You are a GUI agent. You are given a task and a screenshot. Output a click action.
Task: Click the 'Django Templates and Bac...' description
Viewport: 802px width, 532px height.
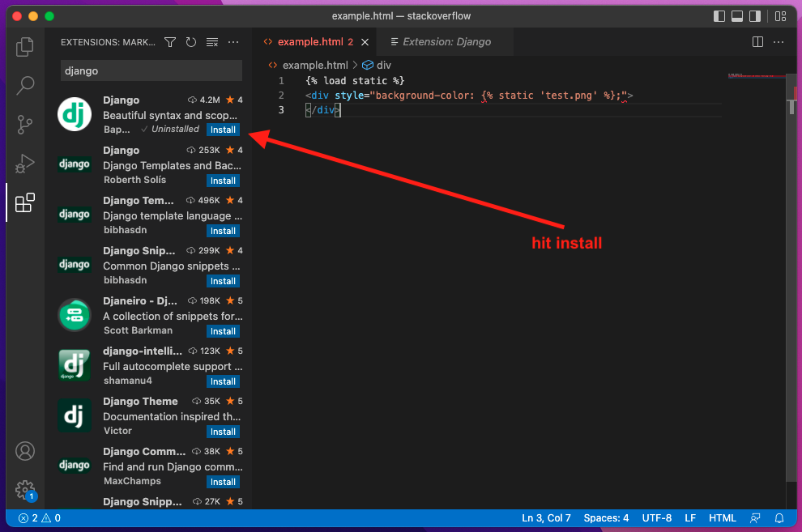pos(172,165)
